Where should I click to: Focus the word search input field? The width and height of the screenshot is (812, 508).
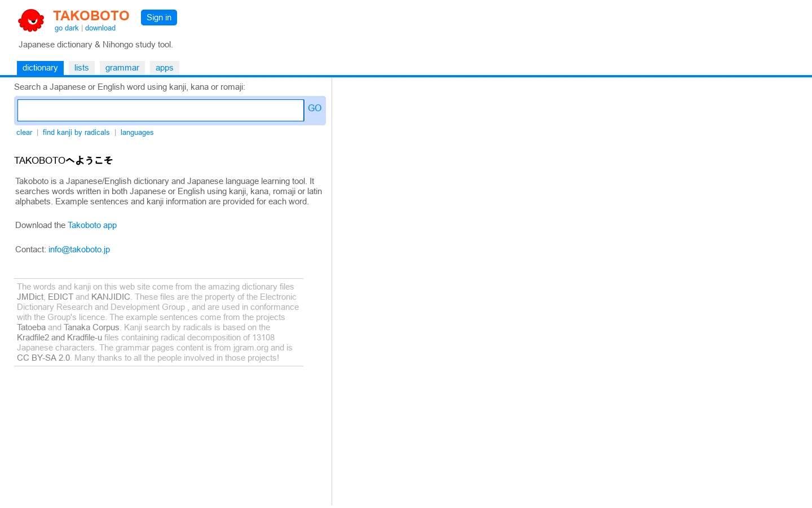161,110
